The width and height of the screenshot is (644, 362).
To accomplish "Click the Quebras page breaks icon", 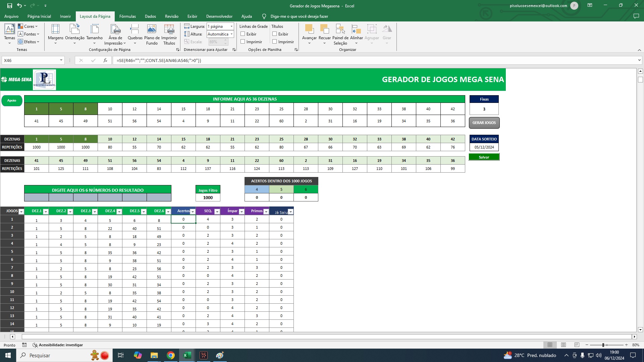I will [135, 34].
